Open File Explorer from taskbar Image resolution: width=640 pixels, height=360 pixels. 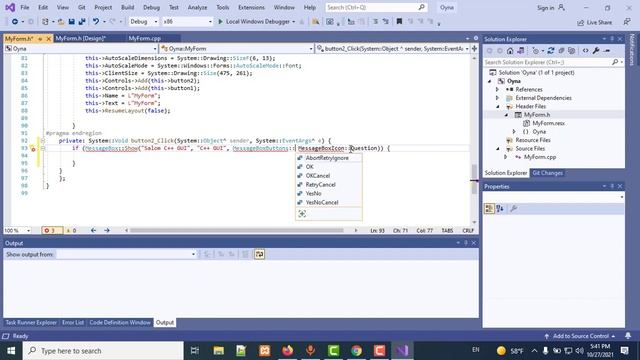(x=219, y=351)
